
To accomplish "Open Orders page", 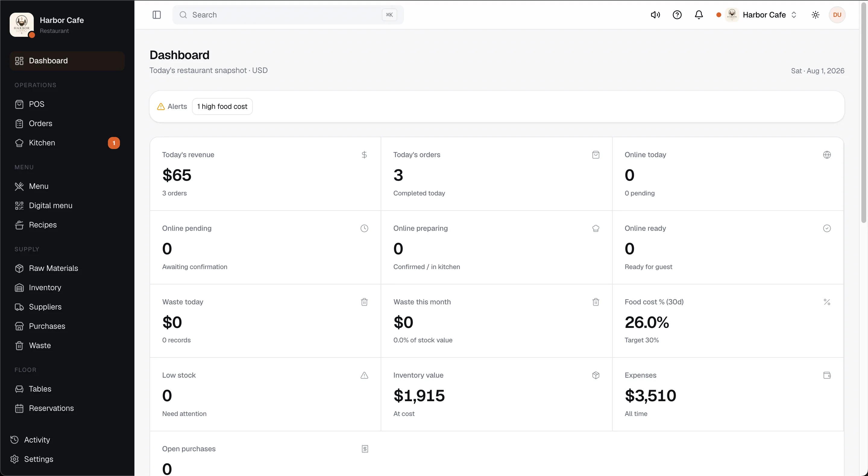I will point(68,123).
